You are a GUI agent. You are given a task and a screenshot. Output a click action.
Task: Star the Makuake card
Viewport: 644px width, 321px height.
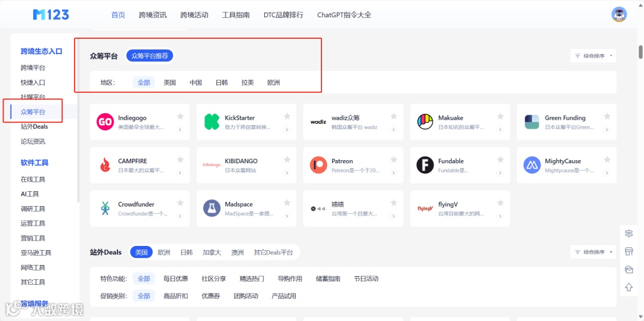[500, 116]
